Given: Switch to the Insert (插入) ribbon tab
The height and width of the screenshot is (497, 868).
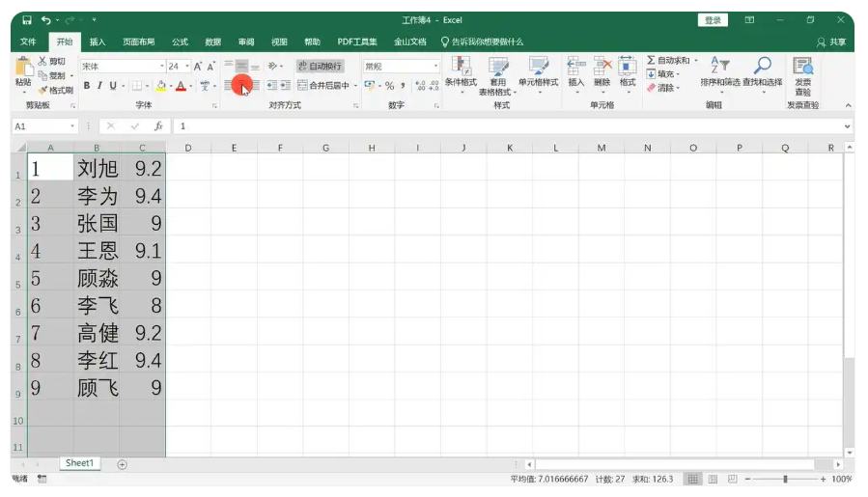Looking at the screenshot, I should 98,41.
